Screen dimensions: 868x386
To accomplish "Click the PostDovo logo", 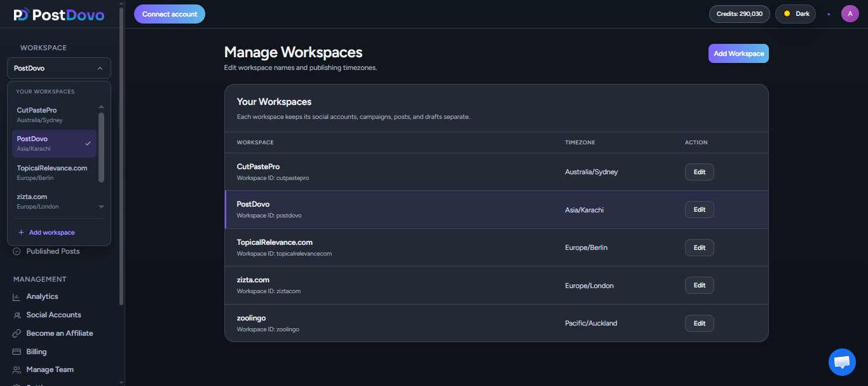I will click(x=58, y=14).
